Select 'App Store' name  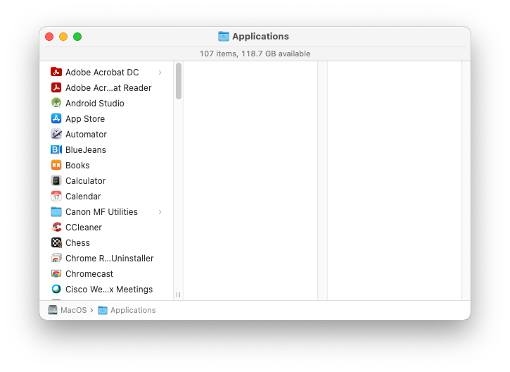85,119
